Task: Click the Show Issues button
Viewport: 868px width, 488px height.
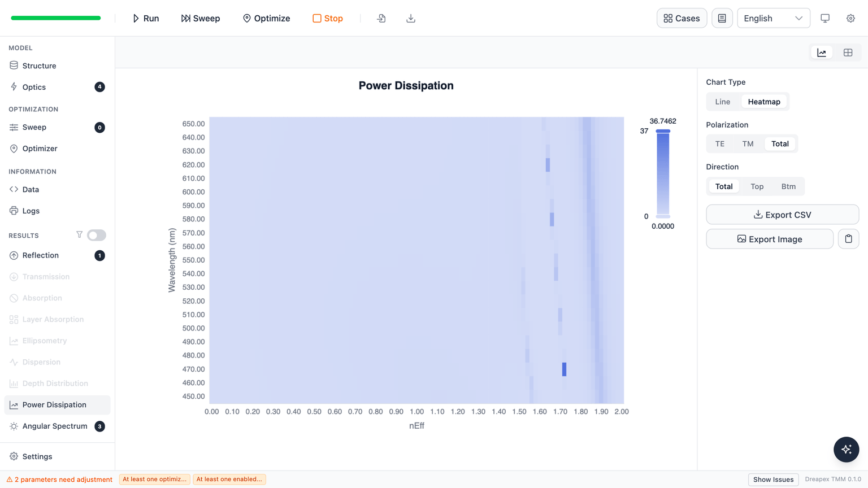Action: [773, 480]
